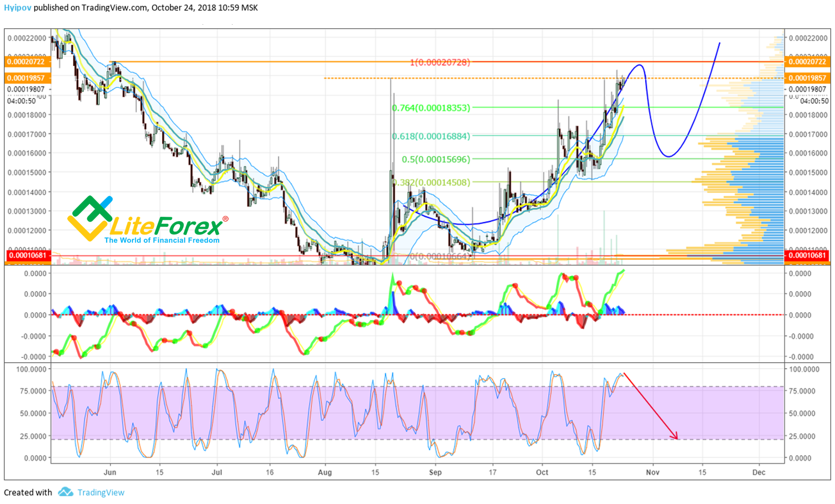Click the TradingView link in footer
The image size is (835, 504).
101,492
